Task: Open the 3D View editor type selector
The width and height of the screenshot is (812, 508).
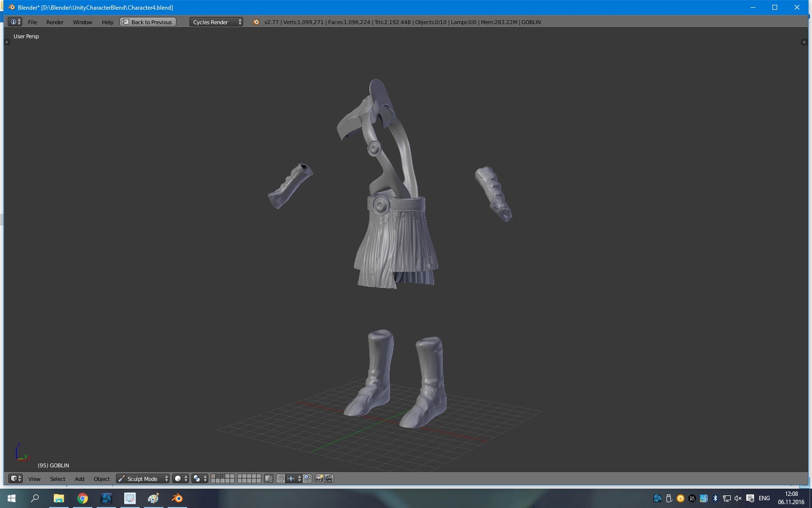Action: [16, 479]
